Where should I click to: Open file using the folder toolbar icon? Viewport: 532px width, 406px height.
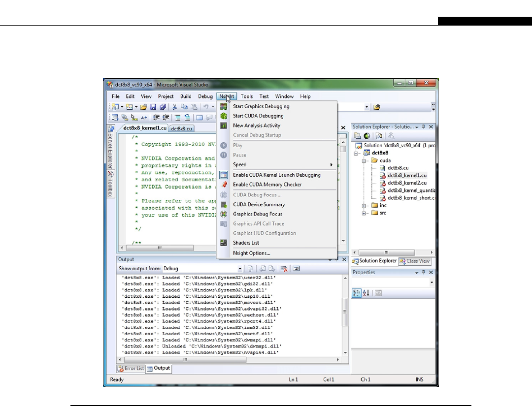143,107
